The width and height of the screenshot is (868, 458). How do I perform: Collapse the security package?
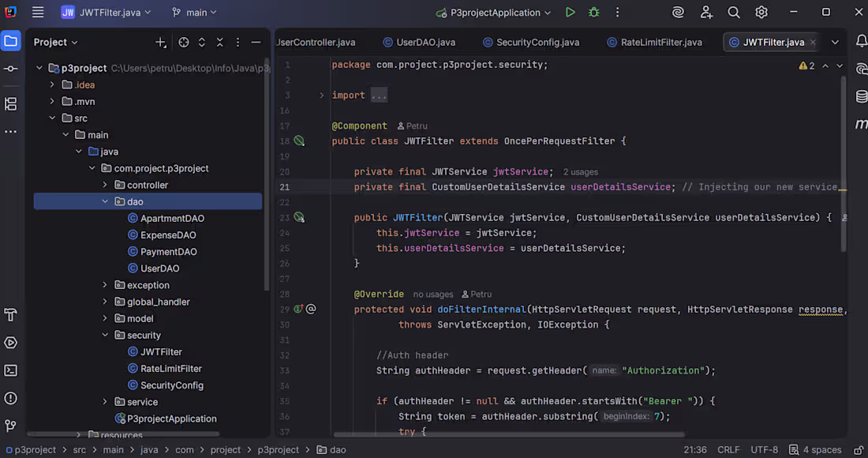pos(105,335)
